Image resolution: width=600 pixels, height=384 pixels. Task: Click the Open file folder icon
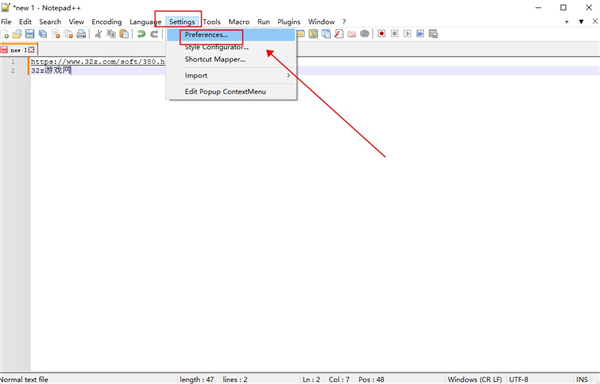pyautogui.click(x=17, y=34)
